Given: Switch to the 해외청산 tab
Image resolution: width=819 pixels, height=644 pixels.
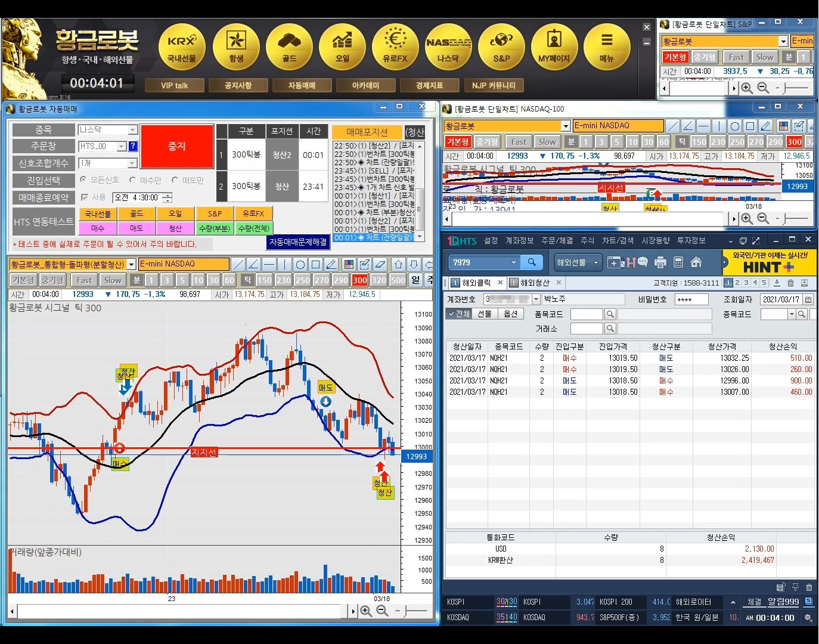Looking at the screenshot, I should (x=535, y=283).
